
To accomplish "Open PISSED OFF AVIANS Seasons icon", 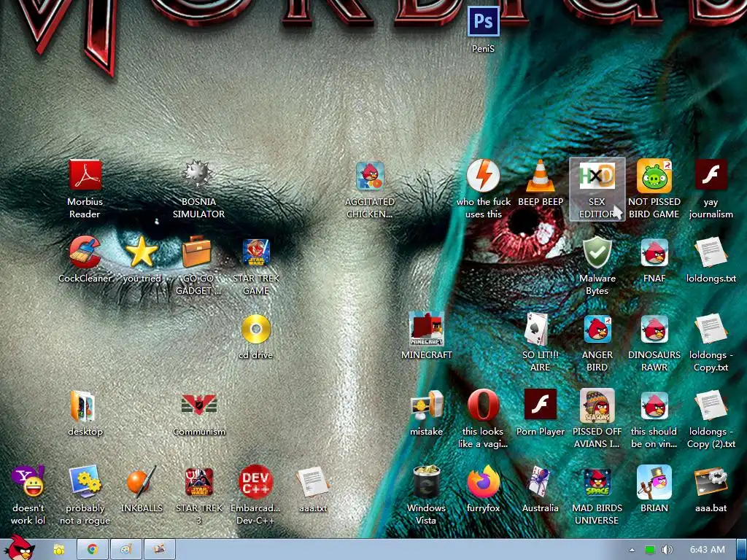I will point(597,405).
